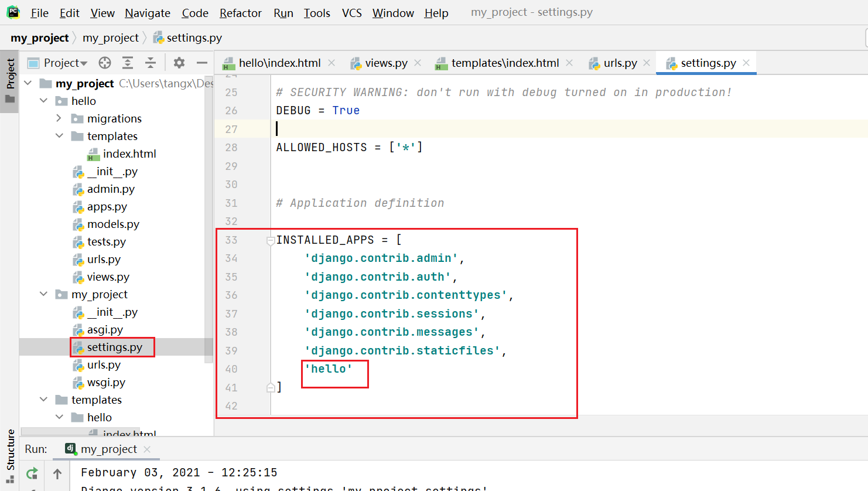Select wsgi.py in project tree
The image size is (868, 491).
(x=100, y=382)
